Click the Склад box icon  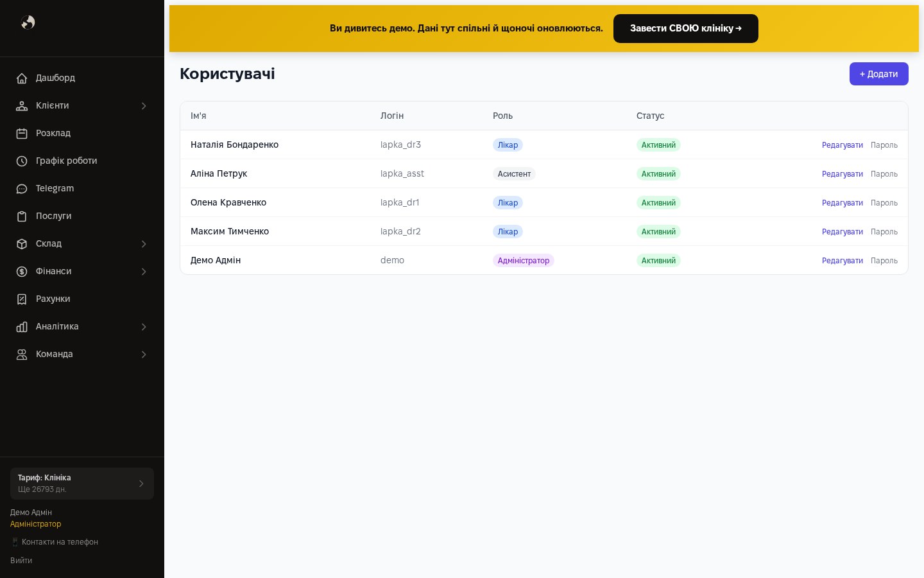pos(22,244)
